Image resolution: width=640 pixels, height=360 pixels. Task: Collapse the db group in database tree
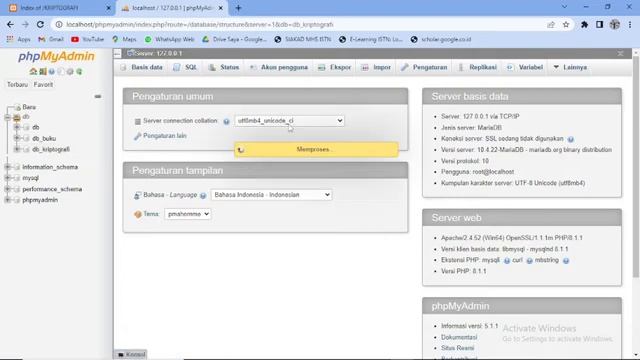pyautogui.click(x=7, y=117)
